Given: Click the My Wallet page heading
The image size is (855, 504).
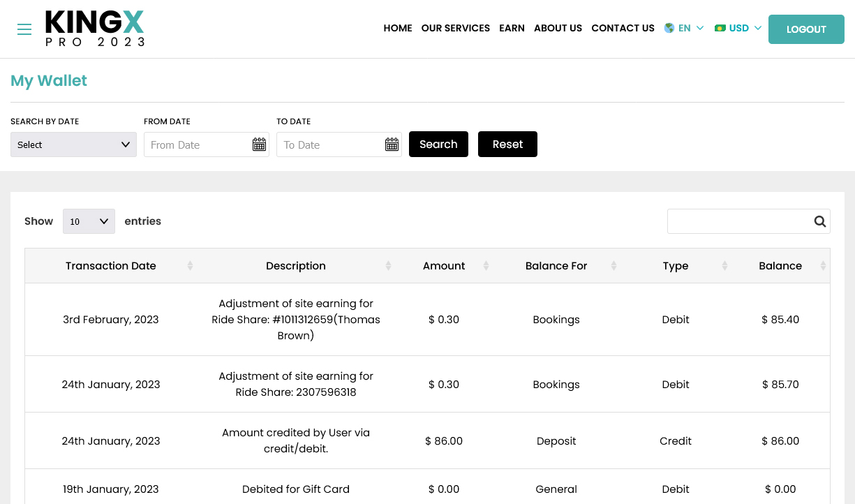Looking at the screenshot, I should 49,81.
